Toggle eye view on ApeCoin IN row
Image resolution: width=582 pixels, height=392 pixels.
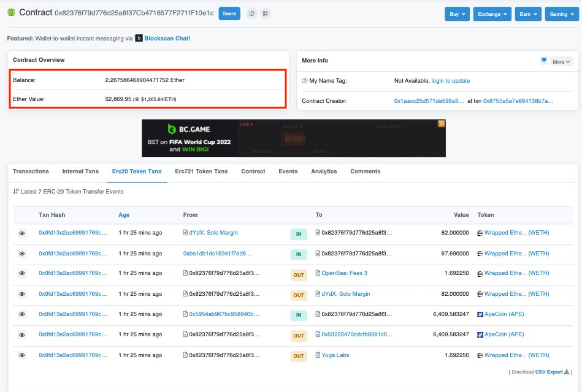22,314
